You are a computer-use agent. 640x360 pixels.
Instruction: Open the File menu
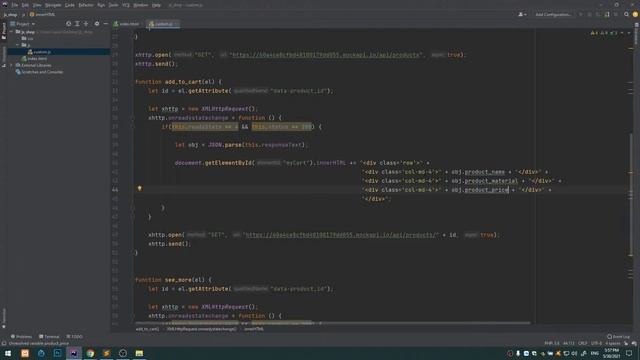[x=15, y=5]
